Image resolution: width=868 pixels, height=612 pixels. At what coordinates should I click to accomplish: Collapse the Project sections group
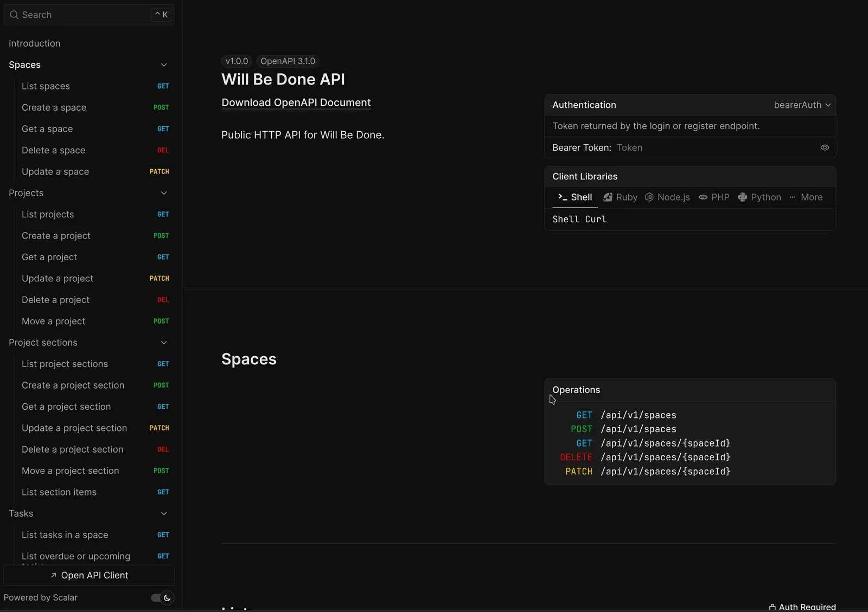point(164,343)
